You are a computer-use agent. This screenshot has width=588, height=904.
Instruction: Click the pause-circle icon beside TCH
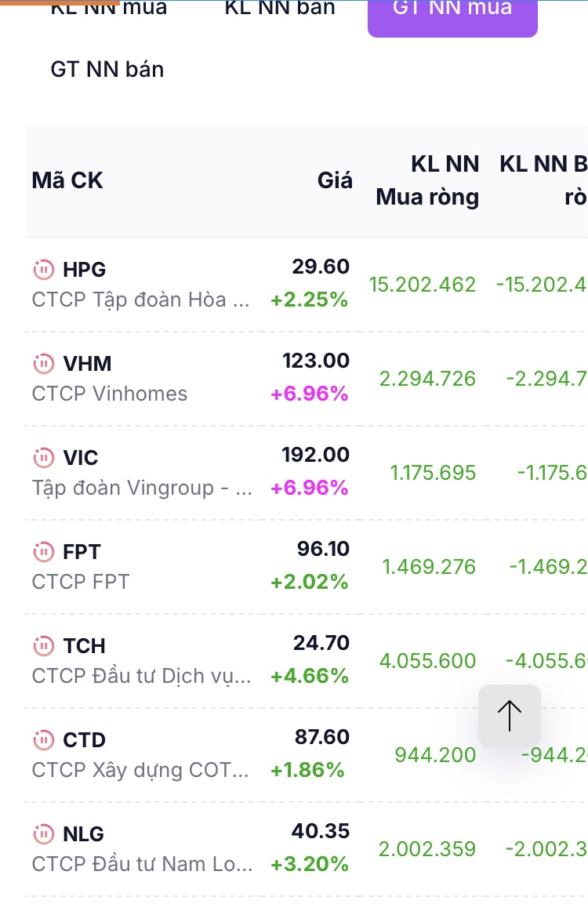[x=43, y=646]
